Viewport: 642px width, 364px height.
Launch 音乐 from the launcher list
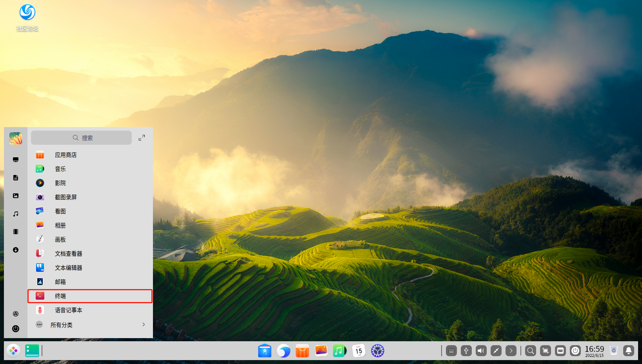(x=90, y=169)
